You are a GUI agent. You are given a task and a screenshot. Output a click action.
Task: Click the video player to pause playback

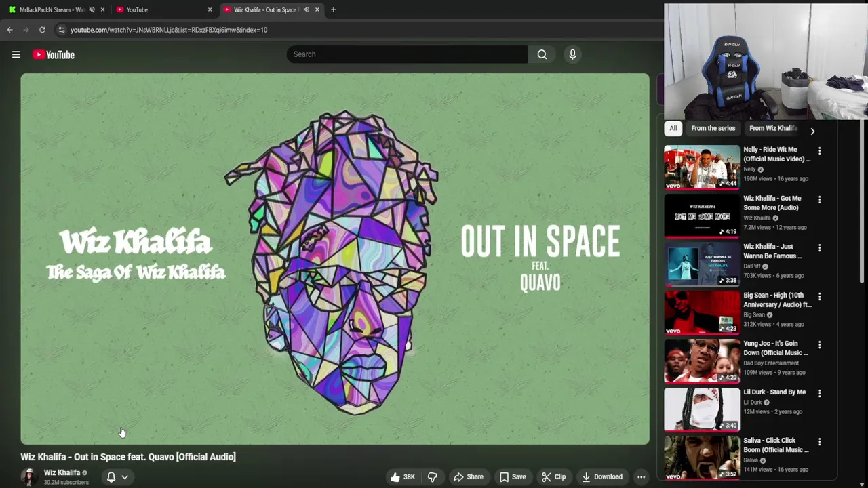(335, 259)
